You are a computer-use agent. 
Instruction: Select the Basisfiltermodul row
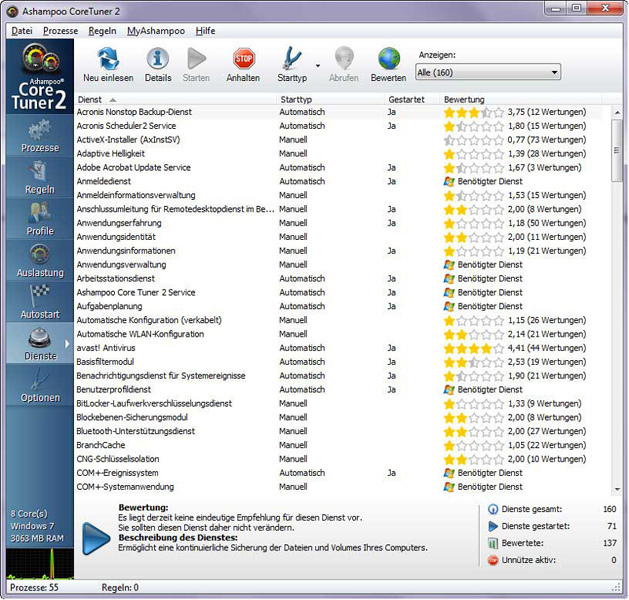[338, 362]
